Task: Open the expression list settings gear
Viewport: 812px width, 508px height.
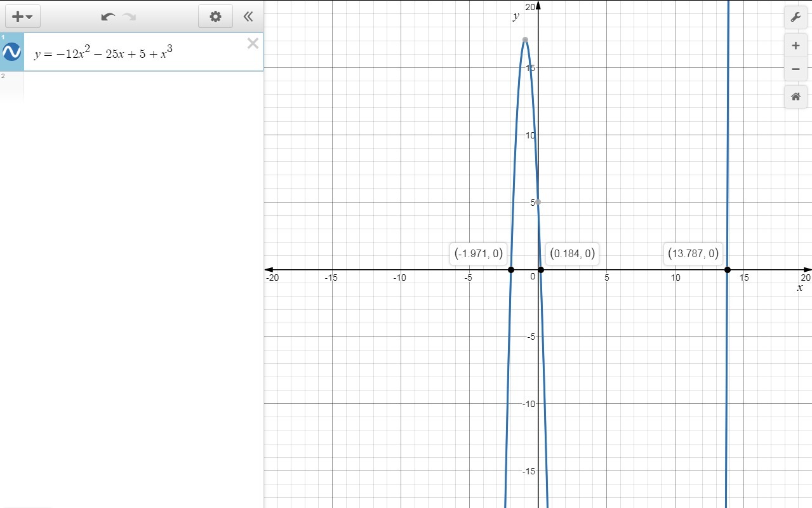Action: coord(215,17)
